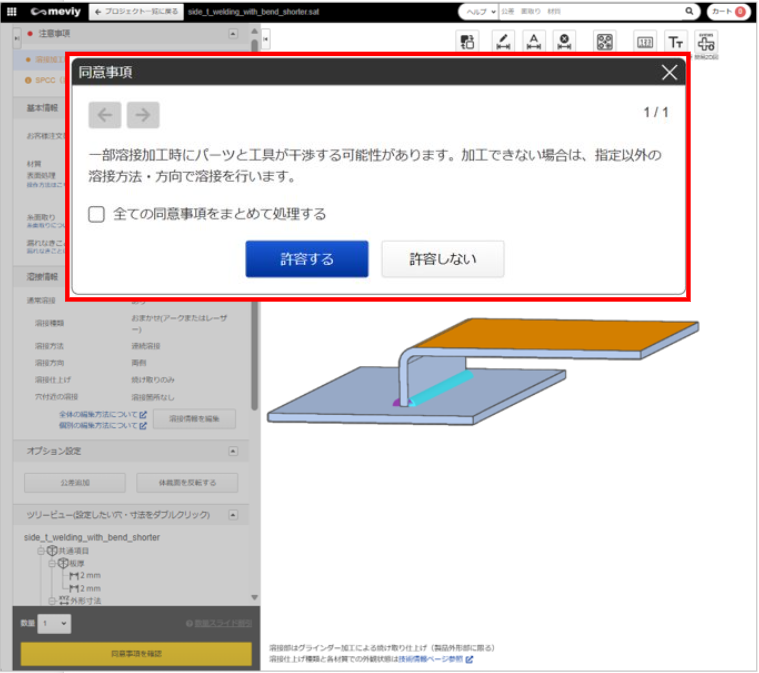This screenshot has width=759, height=673.
Task: Collapse the ツリービュー section
Action: 233,515
